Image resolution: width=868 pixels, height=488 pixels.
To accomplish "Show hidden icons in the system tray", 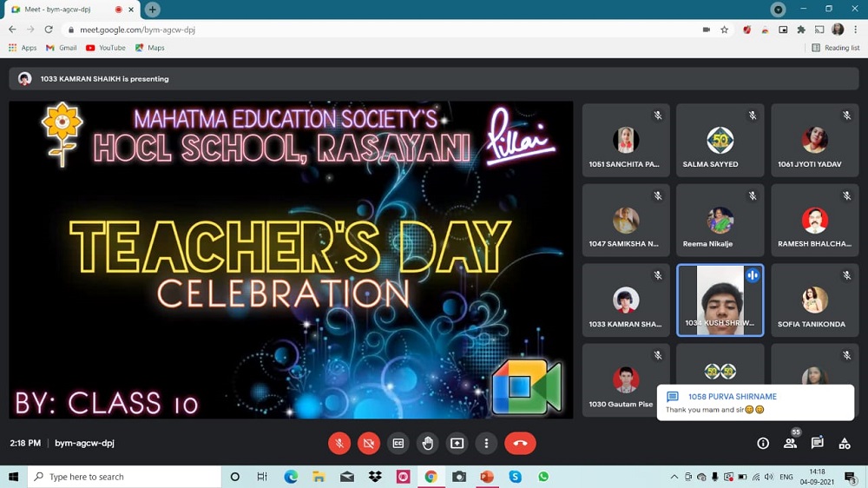I will coord(674,477).
